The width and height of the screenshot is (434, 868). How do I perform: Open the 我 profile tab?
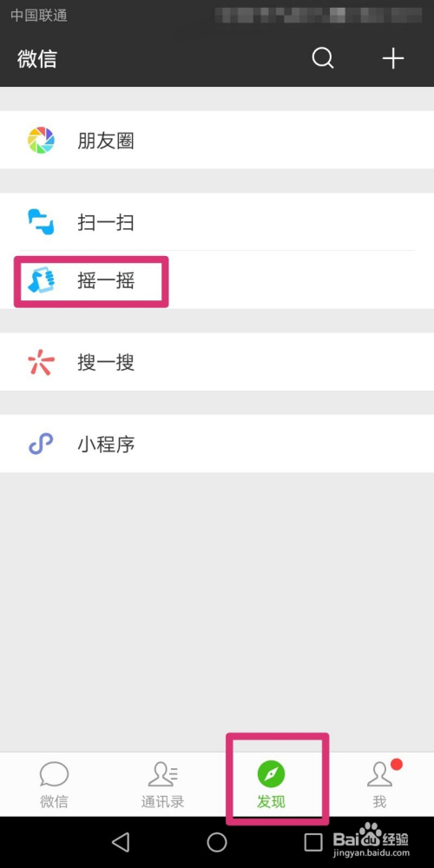click(380, 785)
